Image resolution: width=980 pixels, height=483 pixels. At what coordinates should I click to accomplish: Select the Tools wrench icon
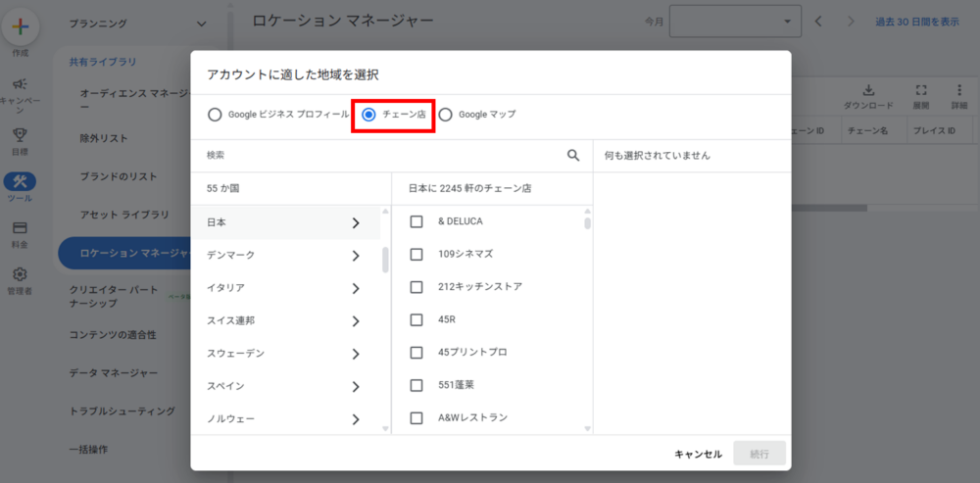tap(20, 181)
